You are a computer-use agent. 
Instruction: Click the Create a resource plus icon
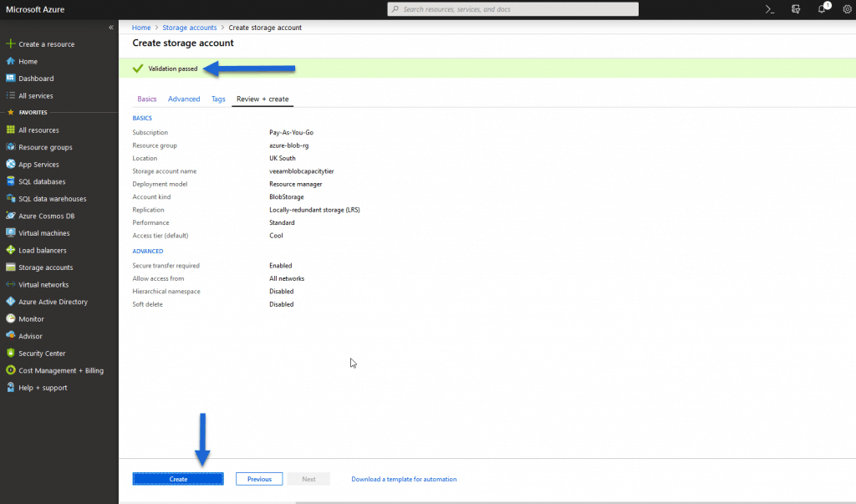coord(10,43)
